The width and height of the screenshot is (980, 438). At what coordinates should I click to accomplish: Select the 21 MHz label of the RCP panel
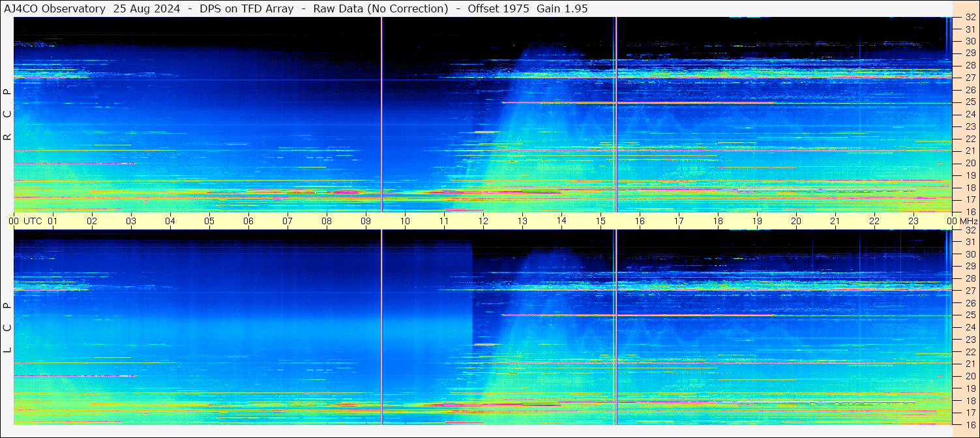(970, 151)
